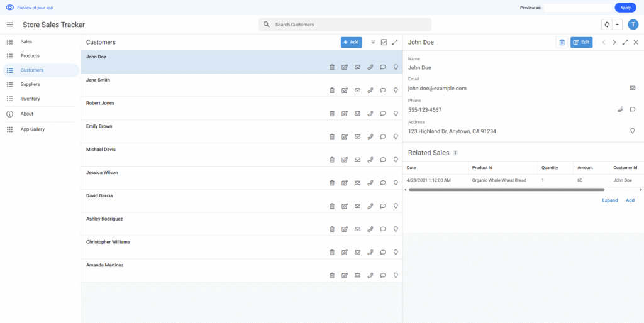This screenshot has height=323, width=644.
Task: Go to next record with right chevron
Action: point(614,42)
